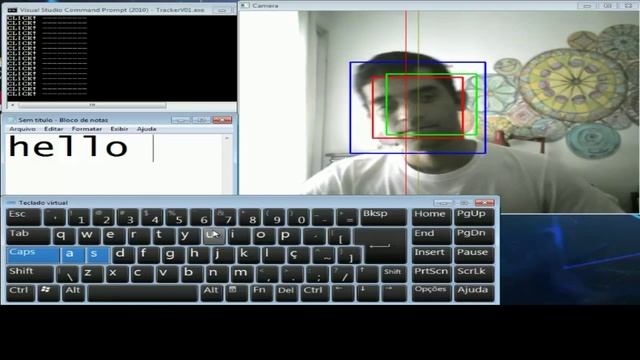Image resolution: width=640 pixels, height=360 pixels.
Task: Close the Notepad window
Action: point(222,120)
